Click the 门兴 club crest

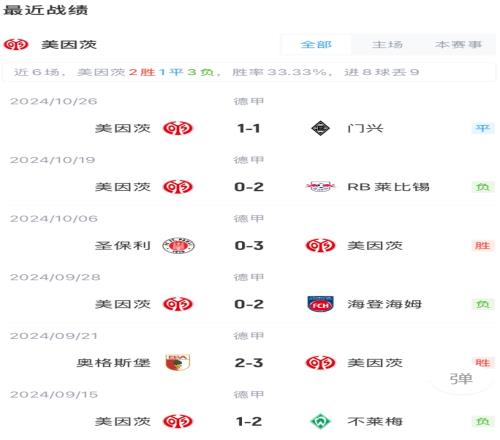tap(320, 128)
